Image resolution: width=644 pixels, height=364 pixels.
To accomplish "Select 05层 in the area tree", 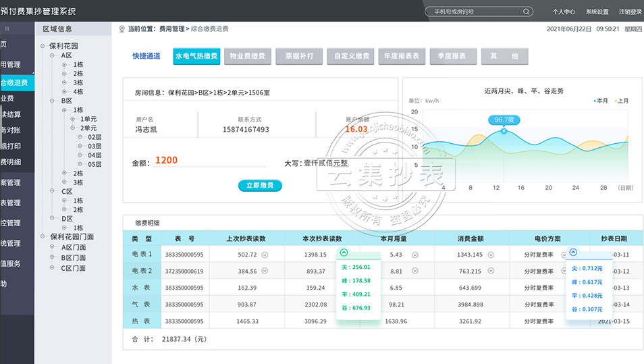I will 95,164.
